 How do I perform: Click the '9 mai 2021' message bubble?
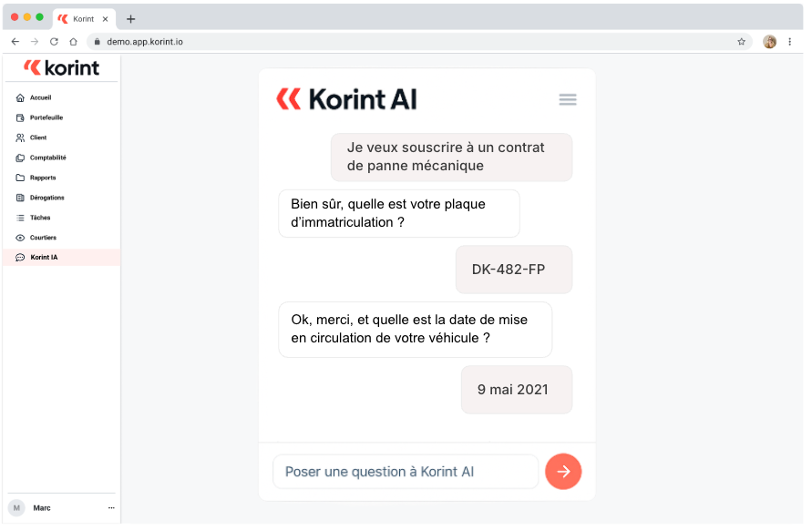pyautogui.click(x=517, y=390)
